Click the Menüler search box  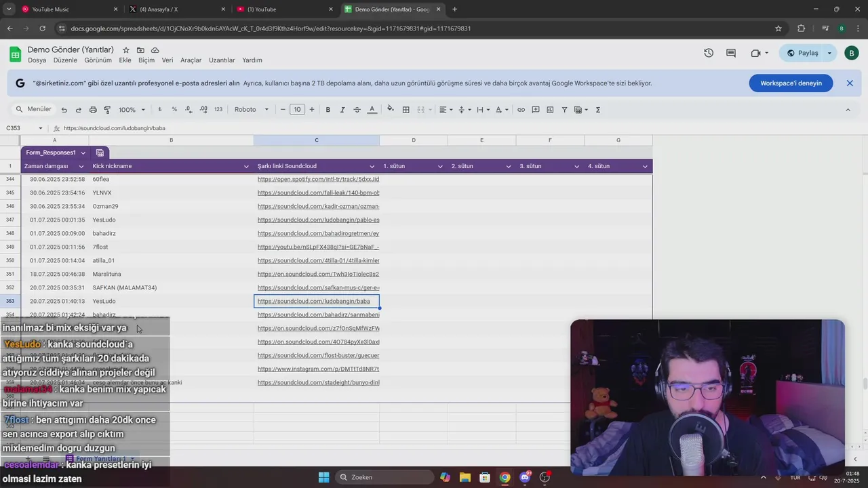[x=34, y=110]
